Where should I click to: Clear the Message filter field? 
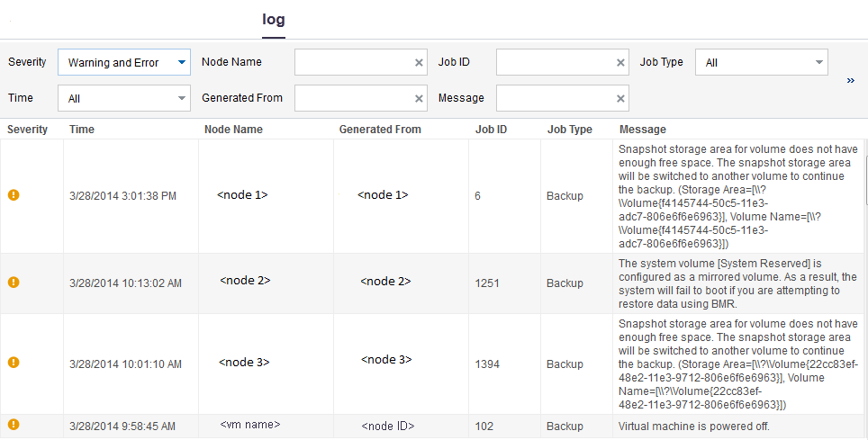click(620, 98)
